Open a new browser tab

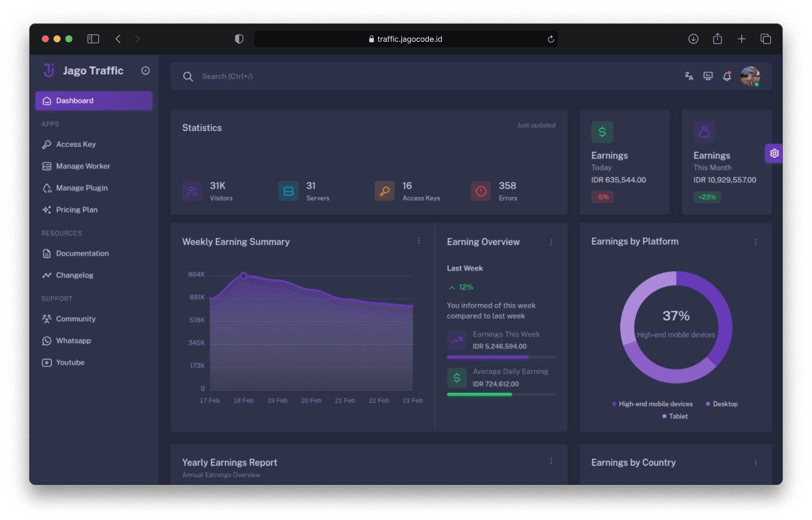(x=741, y=39)
